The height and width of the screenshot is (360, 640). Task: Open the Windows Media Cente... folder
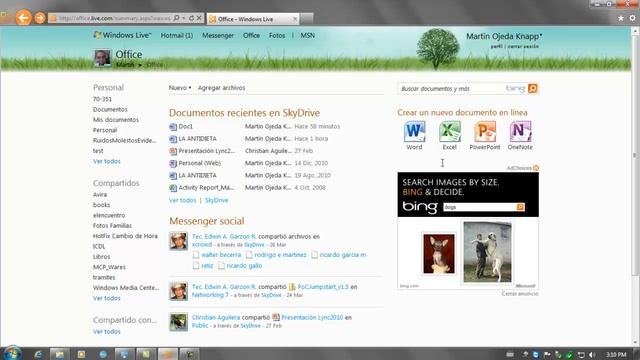pyautogui.click(x=126, y=287)
